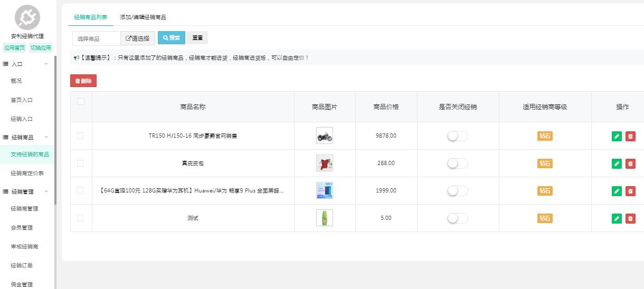Image resolution: width=644 pixels, height=289 pixels.
Task: Select 支持经销的商品 sidebar item
Action: [27, 155]
